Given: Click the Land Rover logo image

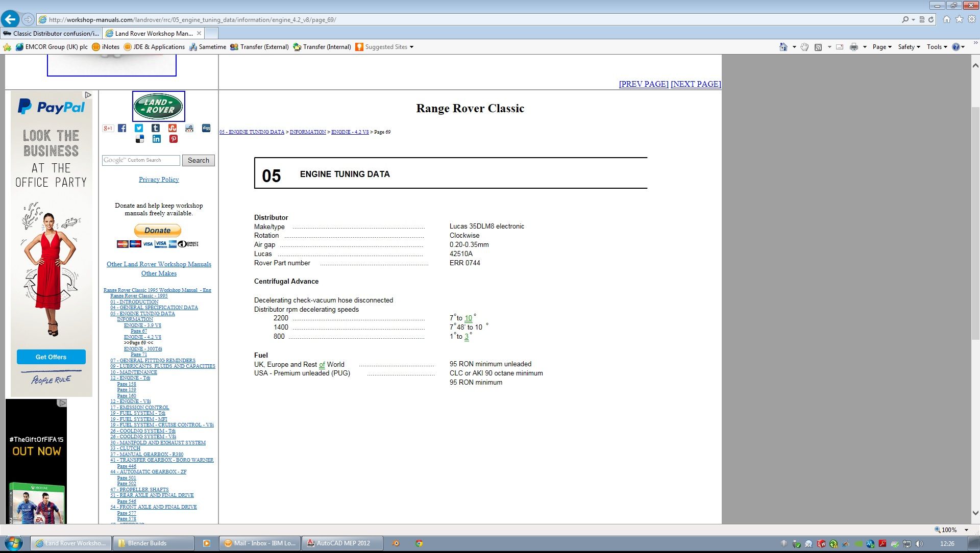Looking at the screenshot, I should click(x=159, y=106).
